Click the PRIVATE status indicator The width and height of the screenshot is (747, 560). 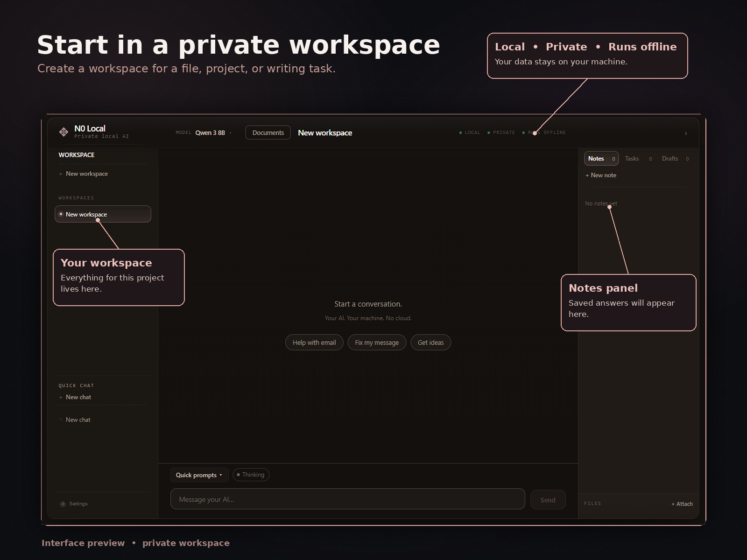(501, 133)
